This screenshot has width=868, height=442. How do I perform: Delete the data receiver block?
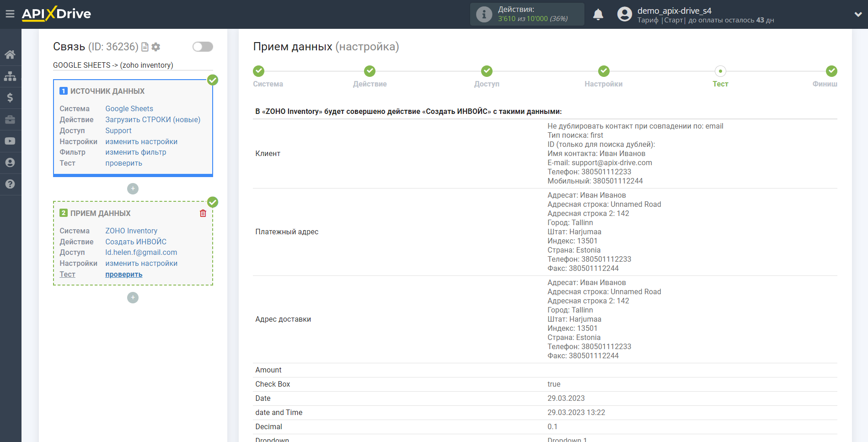coord(203,213)
